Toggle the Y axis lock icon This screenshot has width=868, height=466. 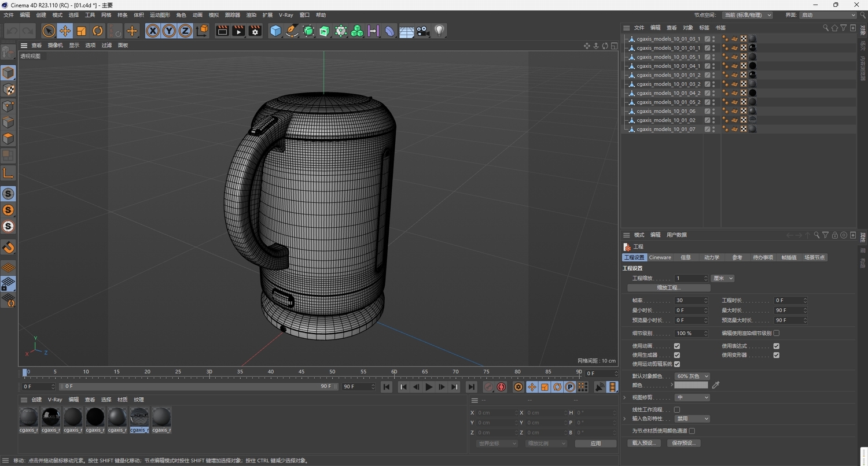click(x=168, y=31)
